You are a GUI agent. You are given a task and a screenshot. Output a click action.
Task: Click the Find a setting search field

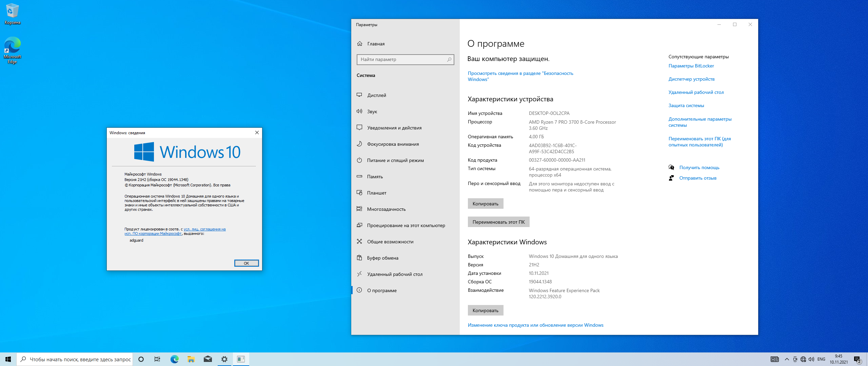[405, 59]
